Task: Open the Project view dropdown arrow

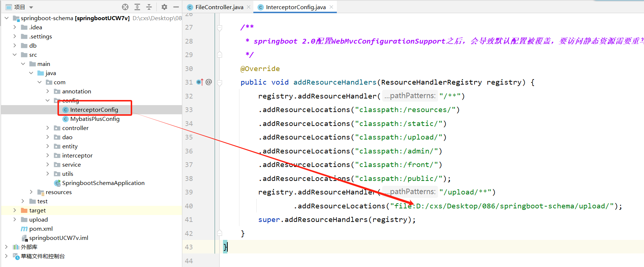Action: click(x=31, y=7)
